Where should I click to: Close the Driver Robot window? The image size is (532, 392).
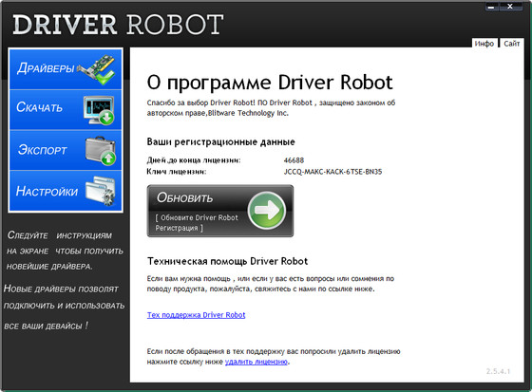510,6
